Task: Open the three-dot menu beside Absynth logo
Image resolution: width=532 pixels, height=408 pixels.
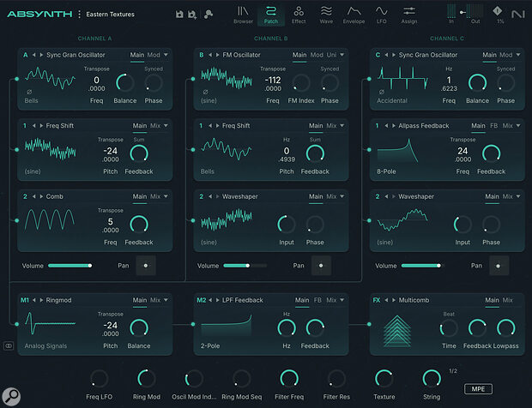Action: 80,15
